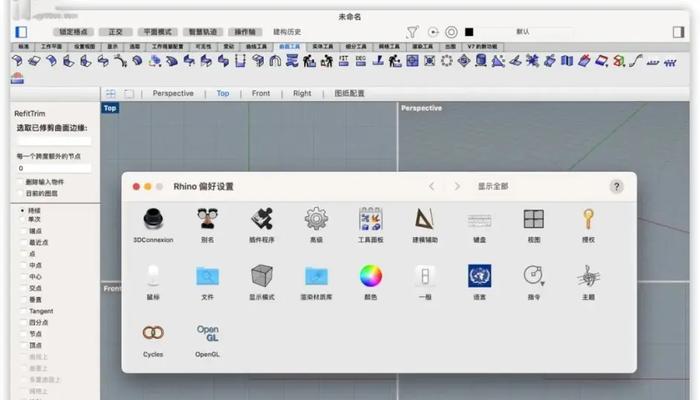700x400 pixels.
Task: Click the preferences back arrow
Action: 432,187
